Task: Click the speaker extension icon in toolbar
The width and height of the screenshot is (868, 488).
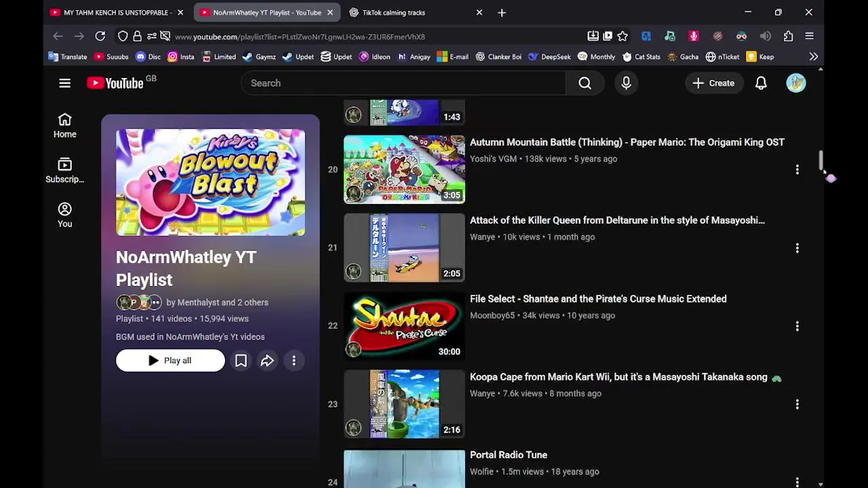Action: (765, 37)
